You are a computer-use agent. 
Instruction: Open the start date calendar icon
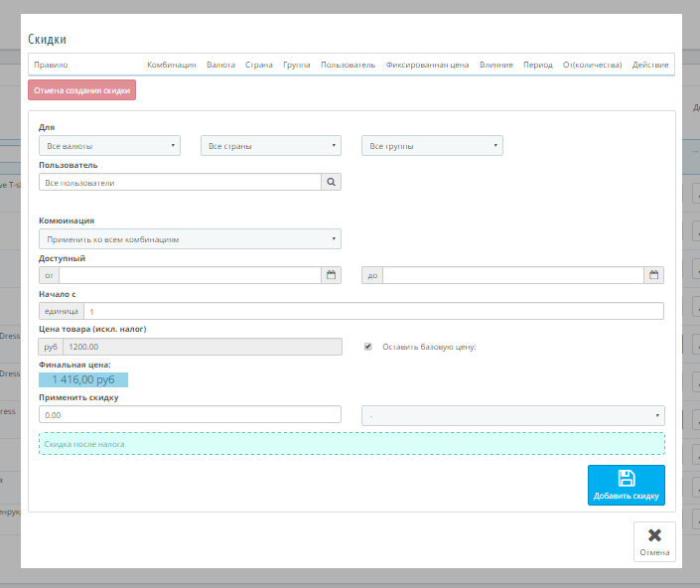(x=331, y=275)
